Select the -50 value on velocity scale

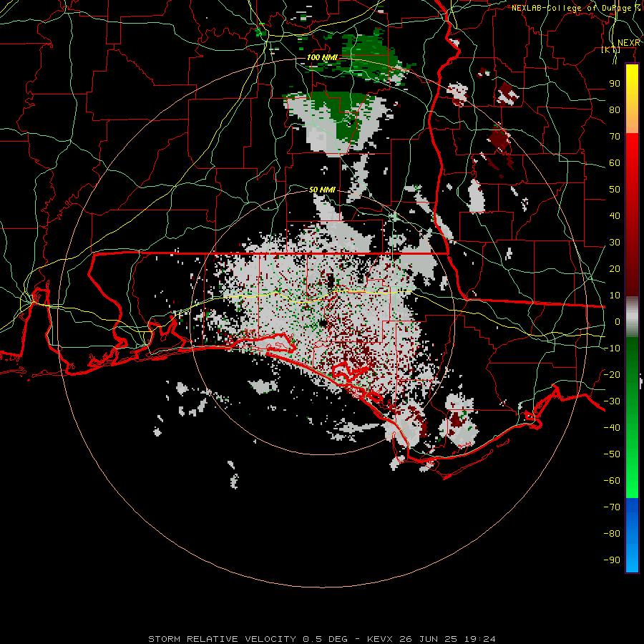coord(612,454)
